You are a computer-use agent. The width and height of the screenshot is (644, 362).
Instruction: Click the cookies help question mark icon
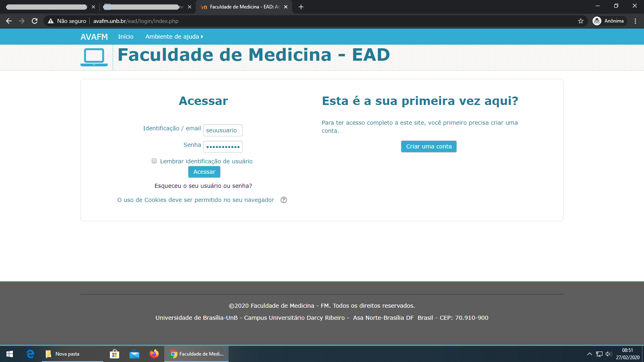point(284,200)
